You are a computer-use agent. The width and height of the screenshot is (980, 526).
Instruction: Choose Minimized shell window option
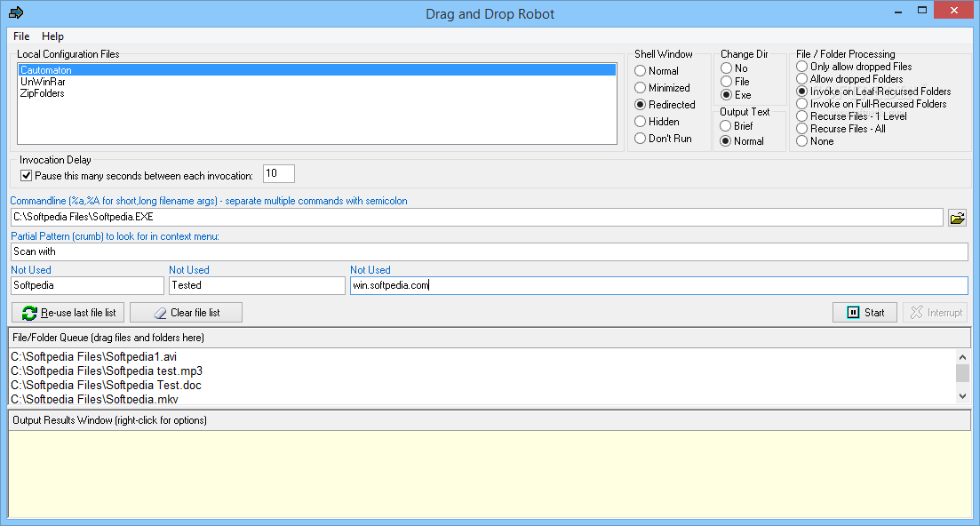click(663, 87)
